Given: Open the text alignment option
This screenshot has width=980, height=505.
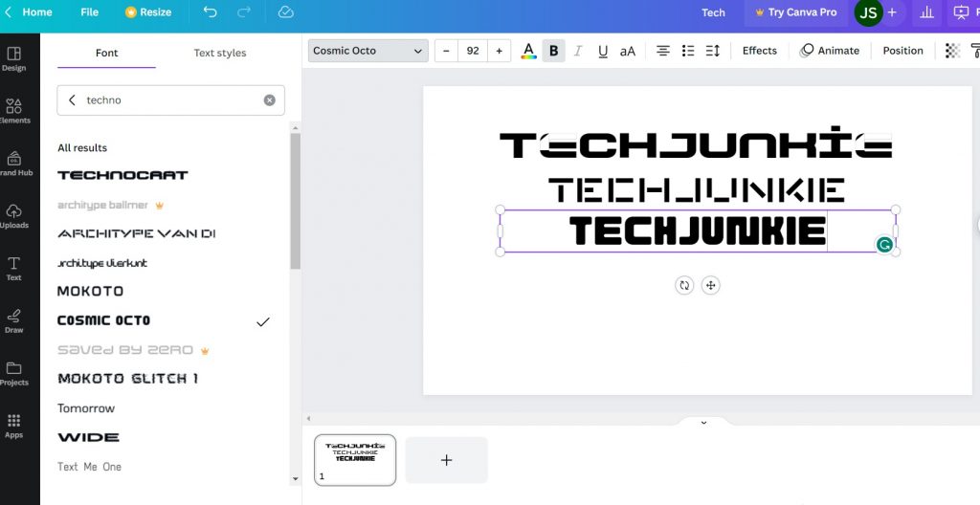Looking at the screenshot, I should pyautogui.click(x=663, y=51).
